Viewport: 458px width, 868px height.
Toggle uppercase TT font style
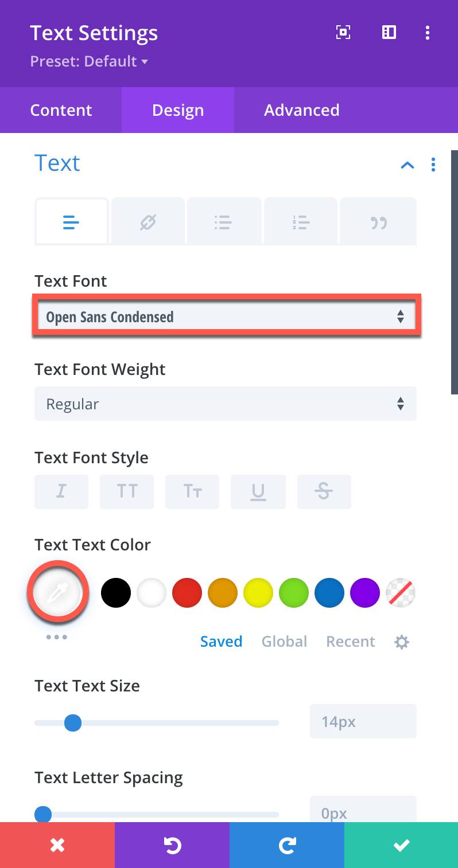tap(127, 491)
